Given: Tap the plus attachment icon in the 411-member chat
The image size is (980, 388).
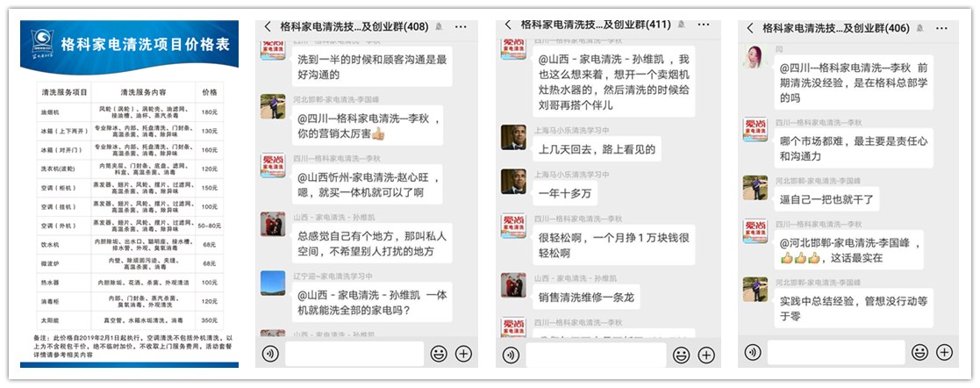Looking at the screenshot, I should [x=705, y=355].
